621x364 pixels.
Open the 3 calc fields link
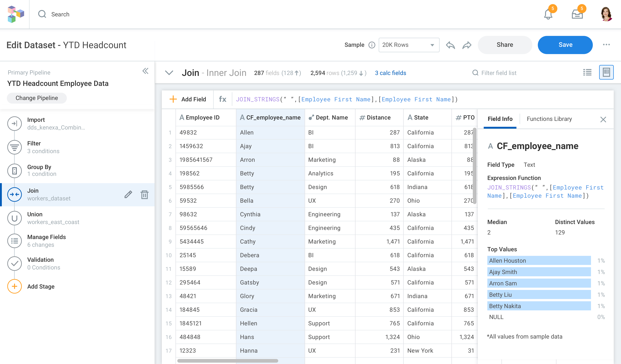[x=390, y=73]
